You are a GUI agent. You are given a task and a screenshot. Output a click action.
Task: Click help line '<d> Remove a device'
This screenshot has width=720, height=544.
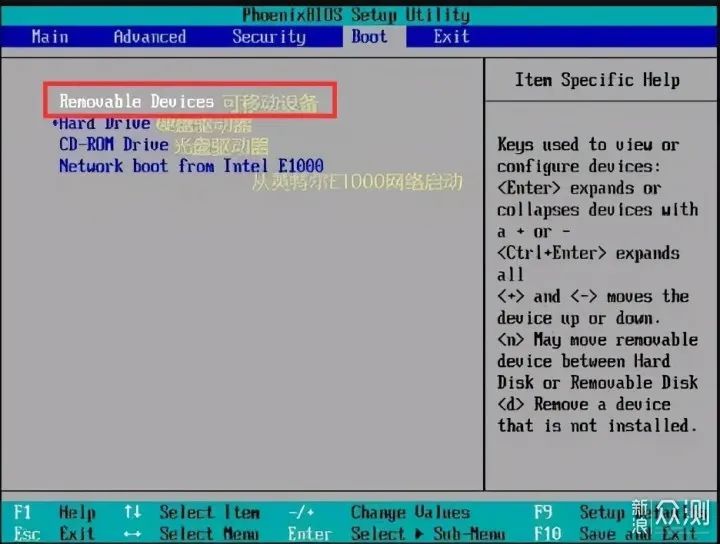tap(584, 404)
